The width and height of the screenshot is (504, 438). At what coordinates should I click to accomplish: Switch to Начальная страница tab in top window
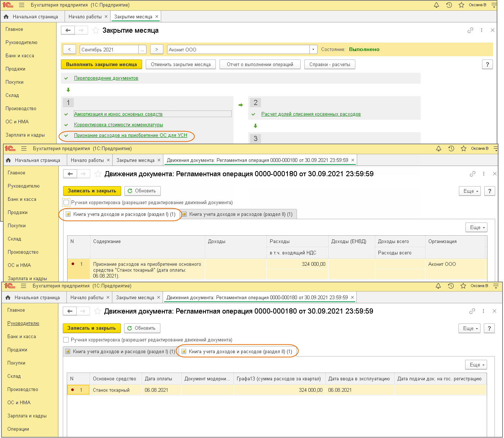click(32, 17)
